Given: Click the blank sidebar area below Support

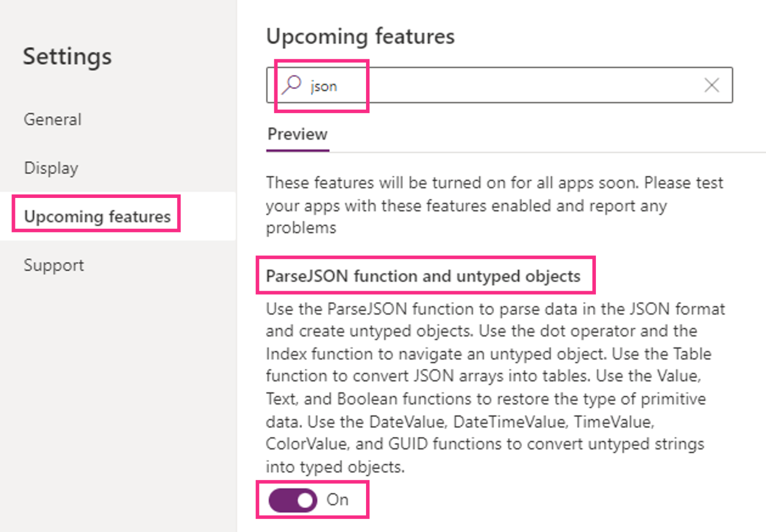Looking at the screenshot, I should [x=118, y=399].
